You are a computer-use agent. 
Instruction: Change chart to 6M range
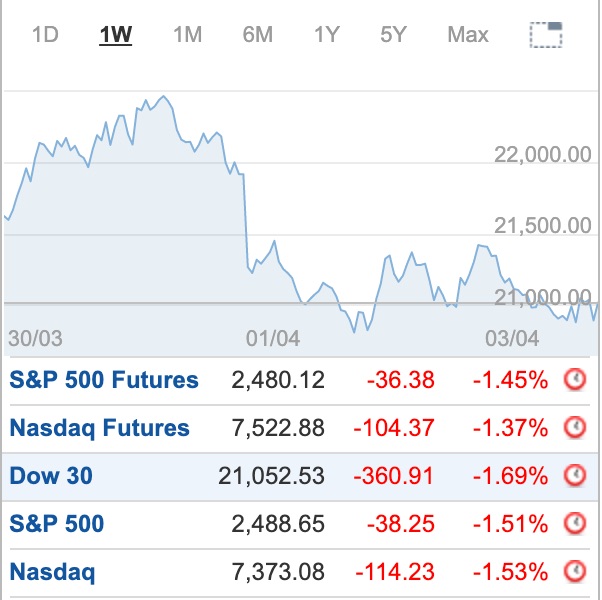coord(257,35)
